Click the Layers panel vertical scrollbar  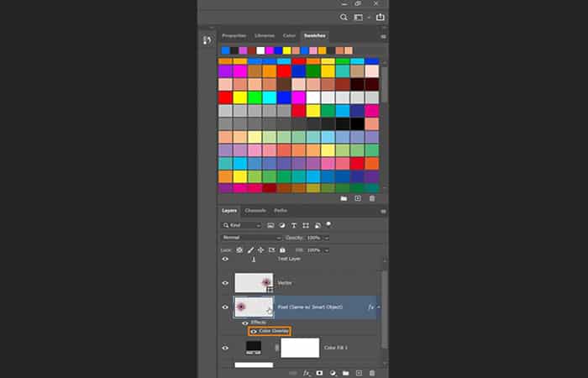[x=385, y=309]
